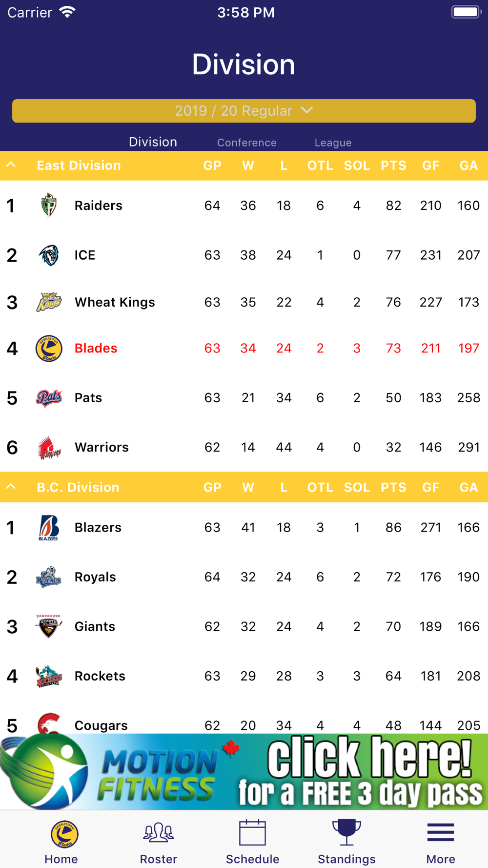
Task: Switch to the League standings tab
Action: [x=333, y=143]
